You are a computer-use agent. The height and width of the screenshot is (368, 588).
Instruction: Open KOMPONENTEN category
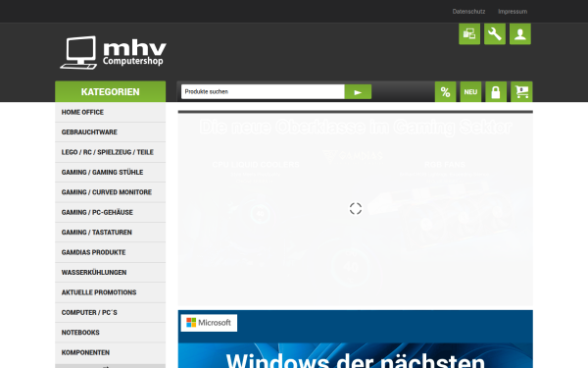110,352
